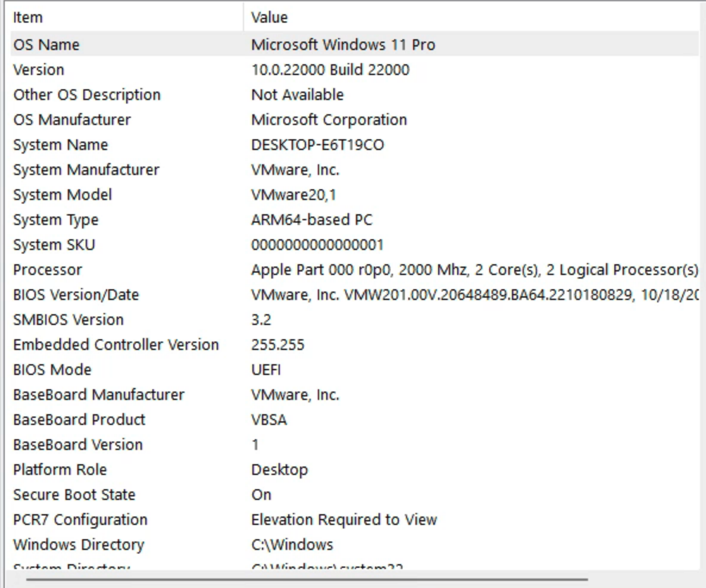
Task: Select the BaseBoard Product VBSA row
Action: (79, 420)
